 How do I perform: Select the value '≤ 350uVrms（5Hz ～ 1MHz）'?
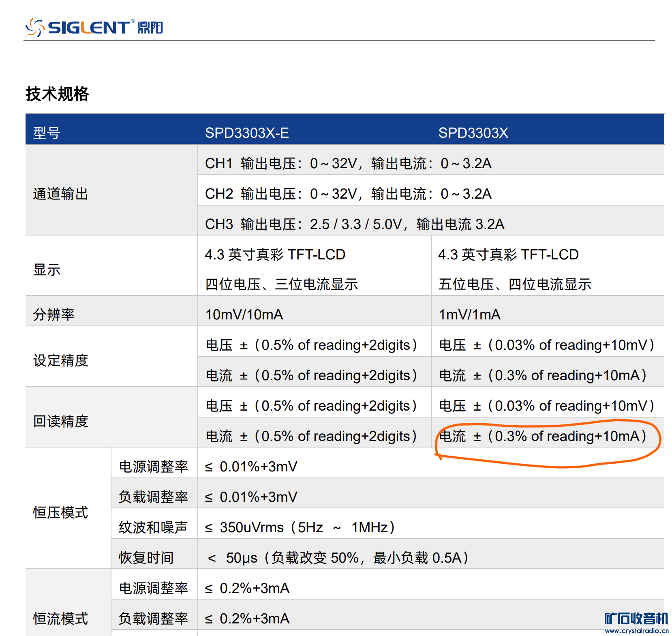[x=300, y=527]
